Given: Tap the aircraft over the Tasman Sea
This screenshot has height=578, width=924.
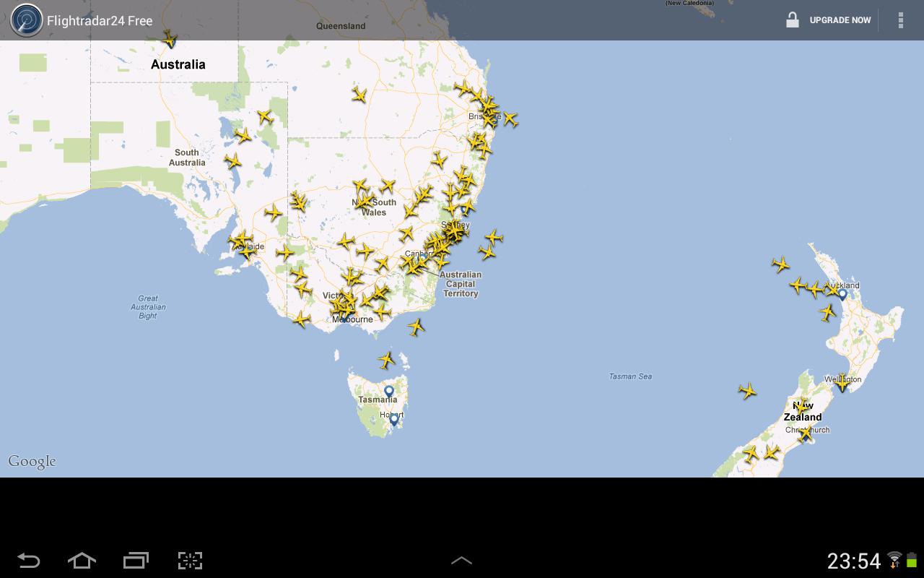Looking at the screenshot, I should tap(749, 390).
